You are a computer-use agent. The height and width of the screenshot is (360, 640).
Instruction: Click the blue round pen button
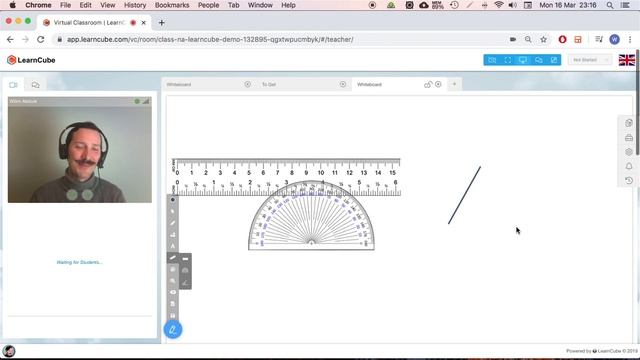click(173, 329)
